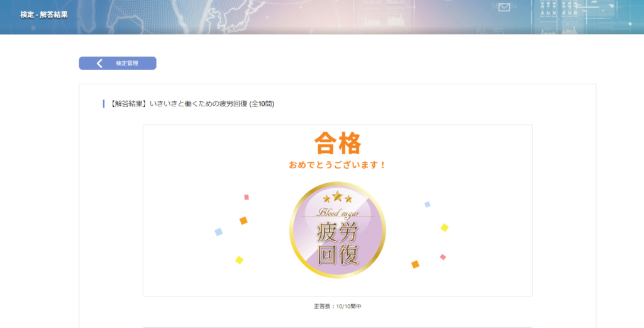The image size is (644, 328).
Task: Click the yellow confetti right of badge
Action: click(x=445, y=227)
